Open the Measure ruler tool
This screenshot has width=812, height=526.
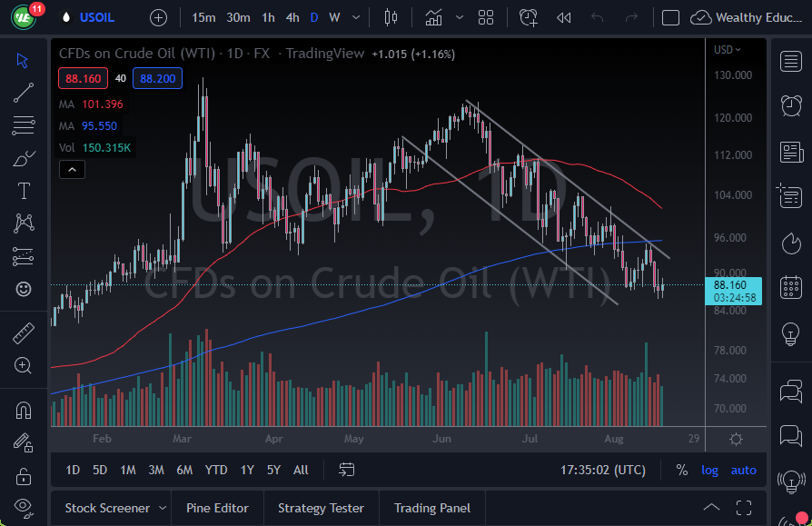point(23,332)
